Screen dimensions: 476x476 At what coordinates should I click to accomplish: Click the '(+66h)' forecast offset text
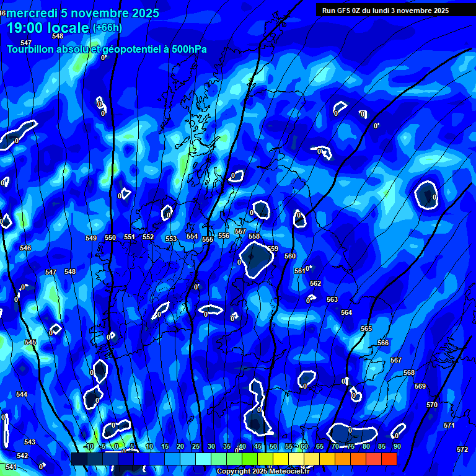point(107,28)
